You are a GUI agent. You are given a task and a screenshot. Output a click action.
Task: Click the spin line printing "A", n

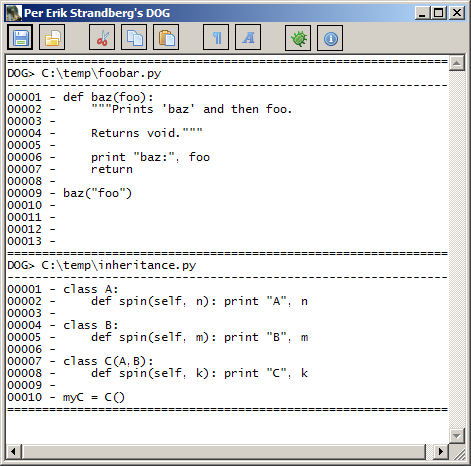[x=199, y=301]
